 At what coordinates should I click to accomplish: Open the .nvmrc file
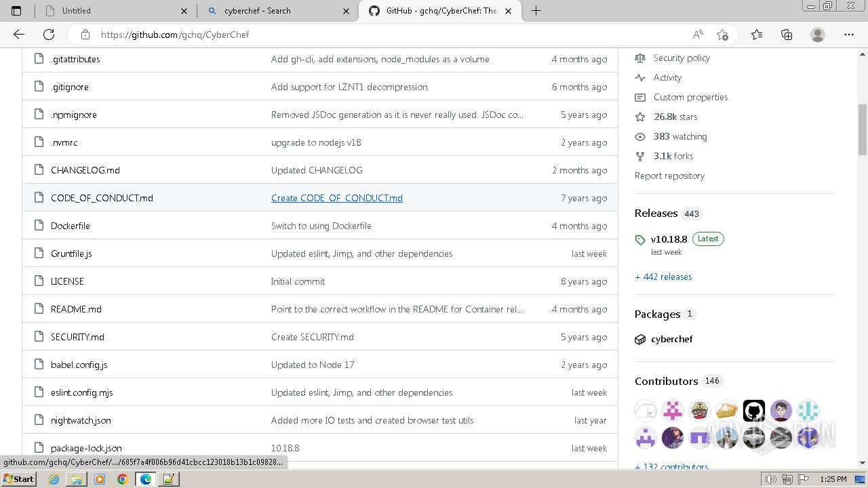pyautogui.click(x=64, y=142)
